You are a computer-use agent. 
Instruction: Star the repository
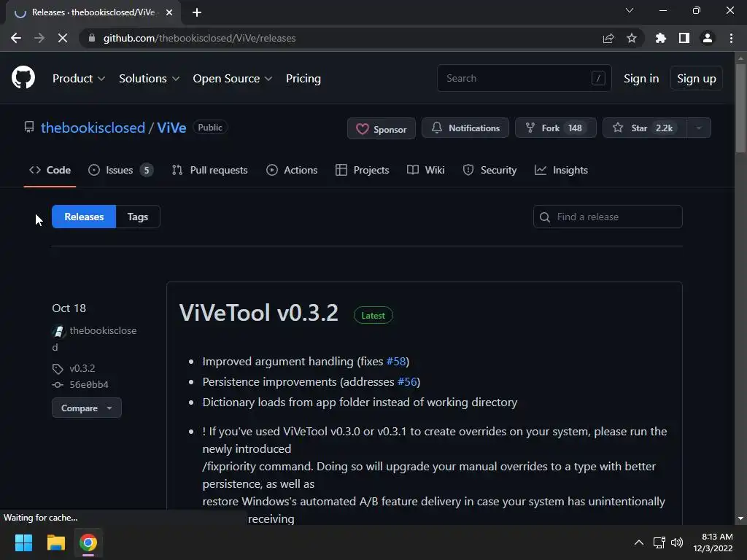[645, 128]
